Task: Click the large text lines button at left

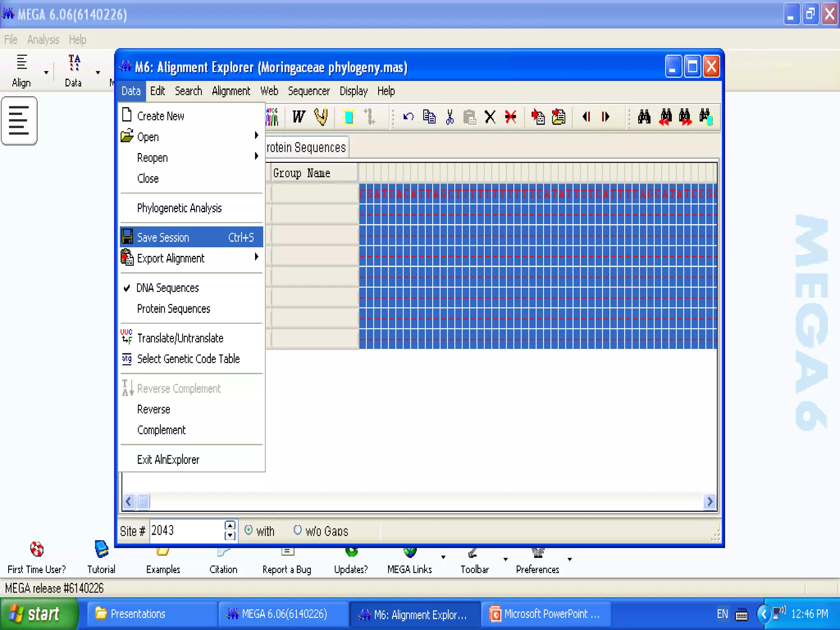Action: coord(19,121)
